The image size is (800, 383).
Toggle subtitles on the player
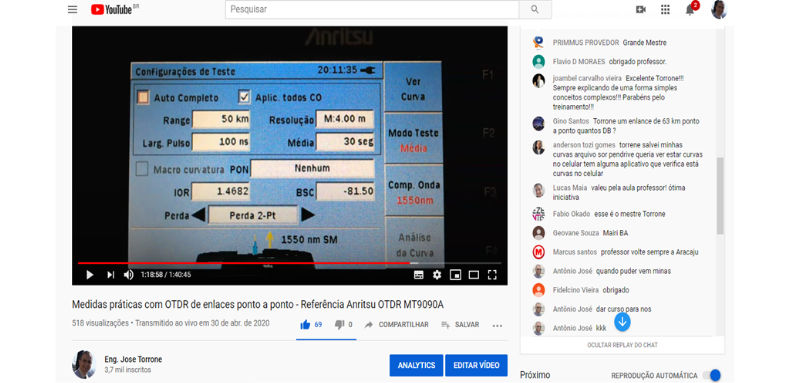tap(418, 275)
